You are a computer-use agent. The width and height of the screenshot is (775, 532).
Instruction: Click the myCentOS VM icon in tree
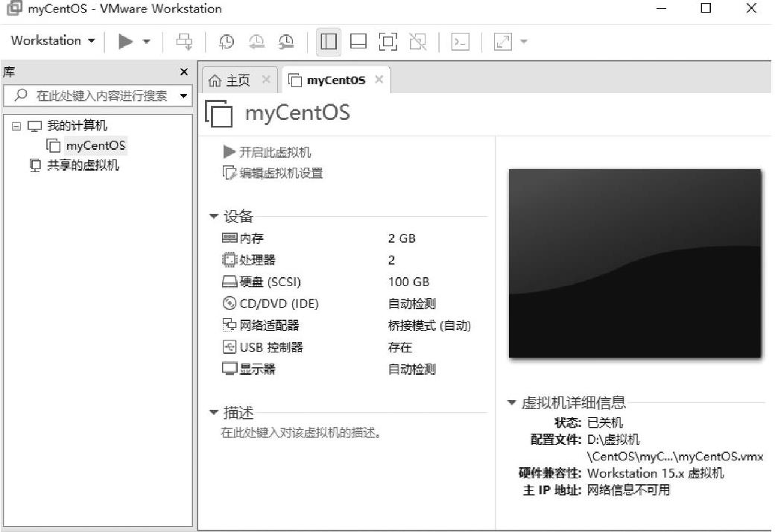pyautogui.click(x=54, y=145)
